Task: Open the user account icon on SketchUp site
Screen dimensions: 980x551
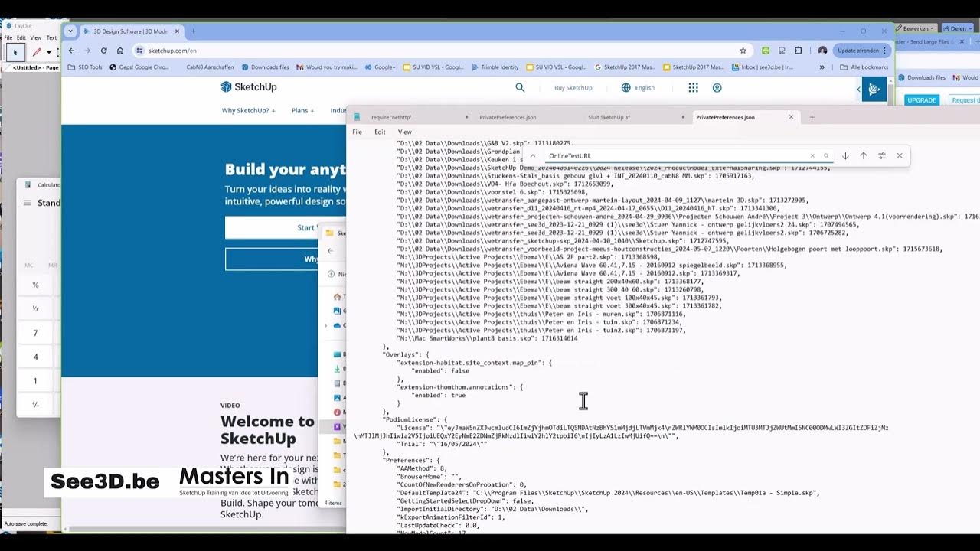Action: [x=717, y=88]
